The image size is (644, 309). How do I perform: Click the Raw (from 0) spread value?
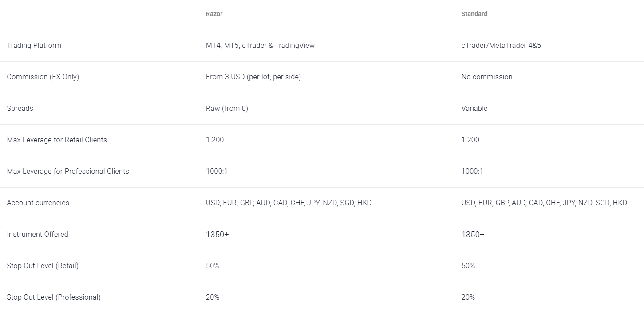click(x=227, y=108)
